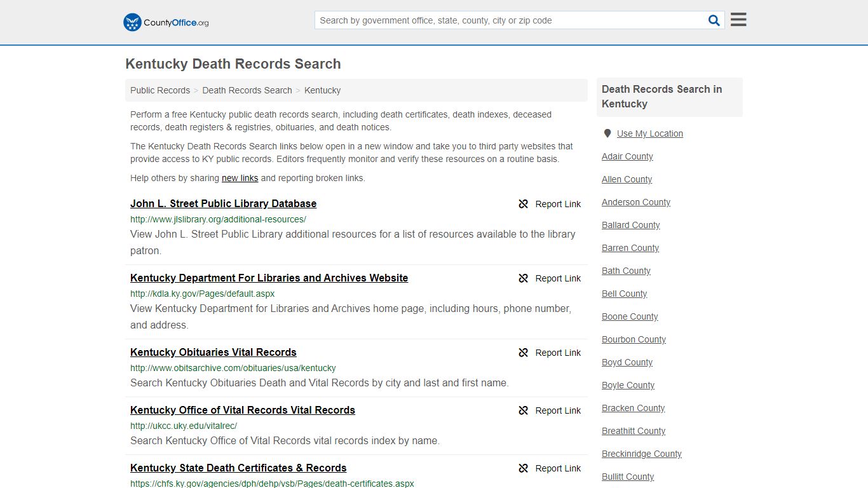
Task: Click the ukcc.uky.edu vitalrec URL
Action: [x=183, y=426]
